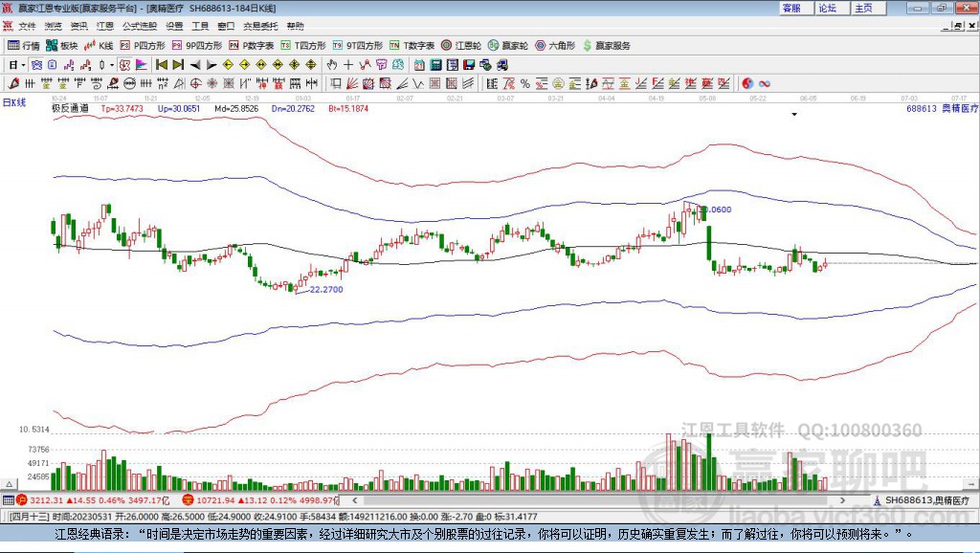Click the 论坛 forum button
Screen dimensions: 980x553
(x=833, y=8)
